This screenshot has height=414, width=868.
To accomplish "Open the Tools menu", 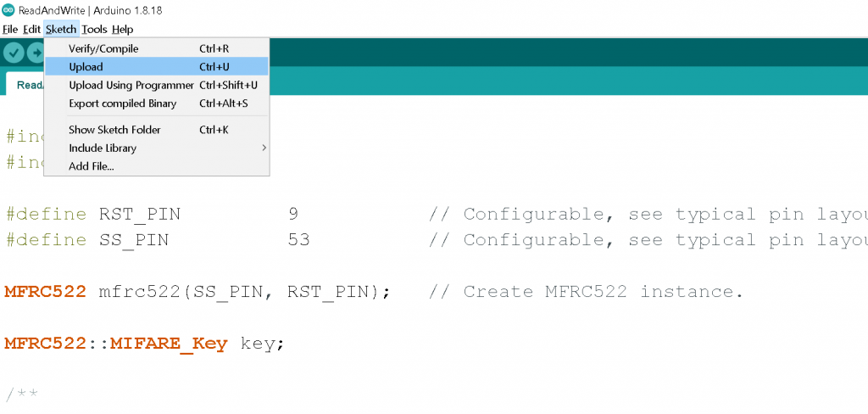I will point(94,29).
